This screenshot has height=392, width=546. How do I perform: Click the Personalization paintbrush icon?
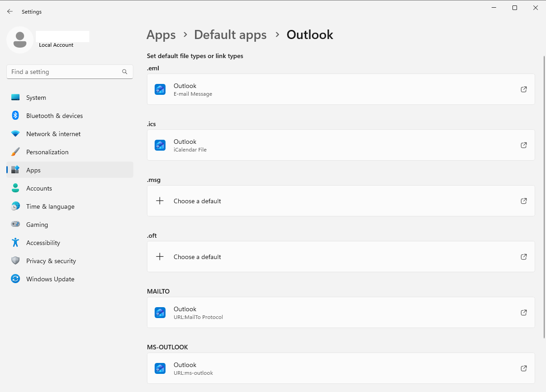click(x=15, y=152)
